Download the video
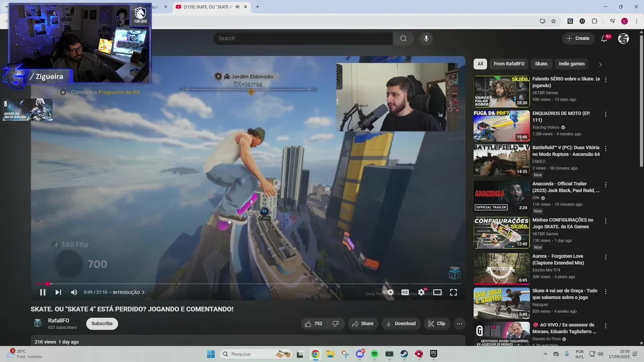This screenshot has height=362, width=644. click(401, 324)
